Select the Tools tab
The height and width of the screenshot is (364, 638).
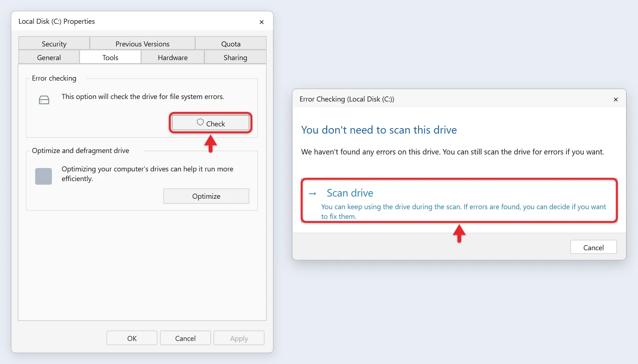click(110, 57)
